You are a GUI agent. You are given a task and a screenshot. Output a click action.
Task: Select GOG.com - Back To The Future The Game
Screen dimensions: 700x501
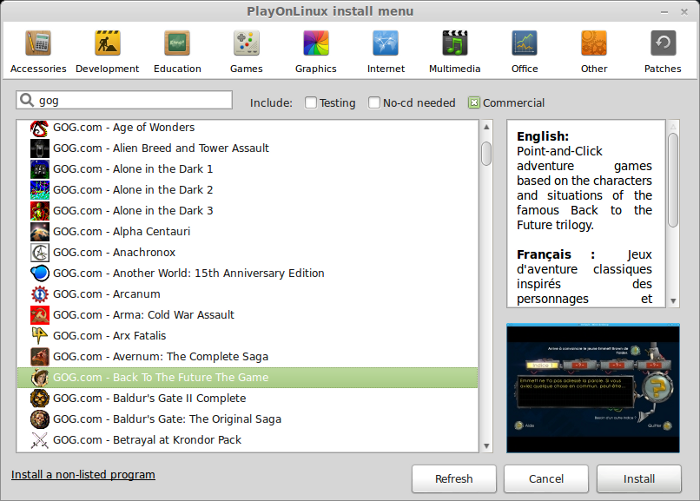coord(247,377)
